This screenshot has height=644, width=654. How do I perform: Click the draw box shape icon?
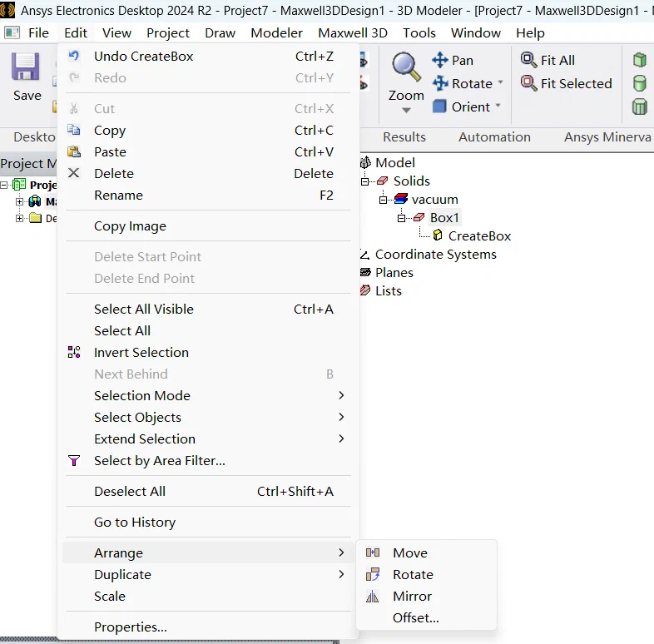[639, 60]
